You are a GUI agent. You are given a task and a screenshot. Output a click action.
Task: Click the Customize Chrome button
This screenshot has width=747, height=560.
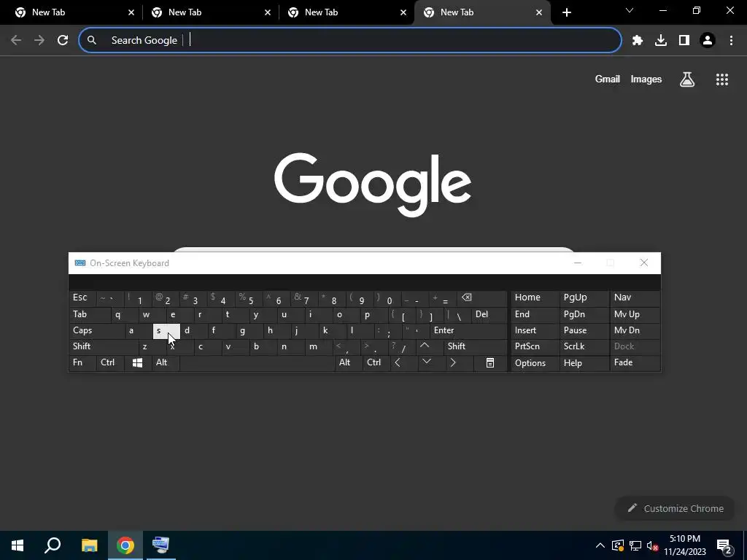click(676, 508)
